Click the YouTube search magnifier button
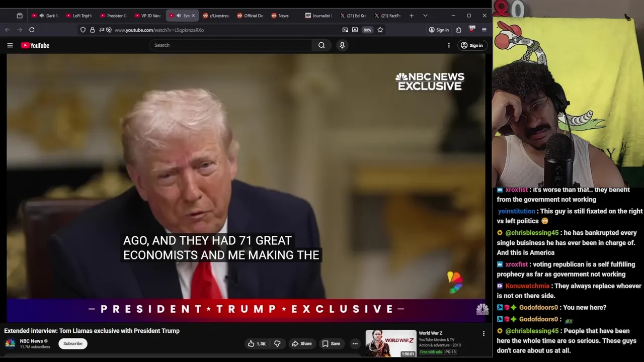This screenshot has height=362, width=644. tap(321, 45)
